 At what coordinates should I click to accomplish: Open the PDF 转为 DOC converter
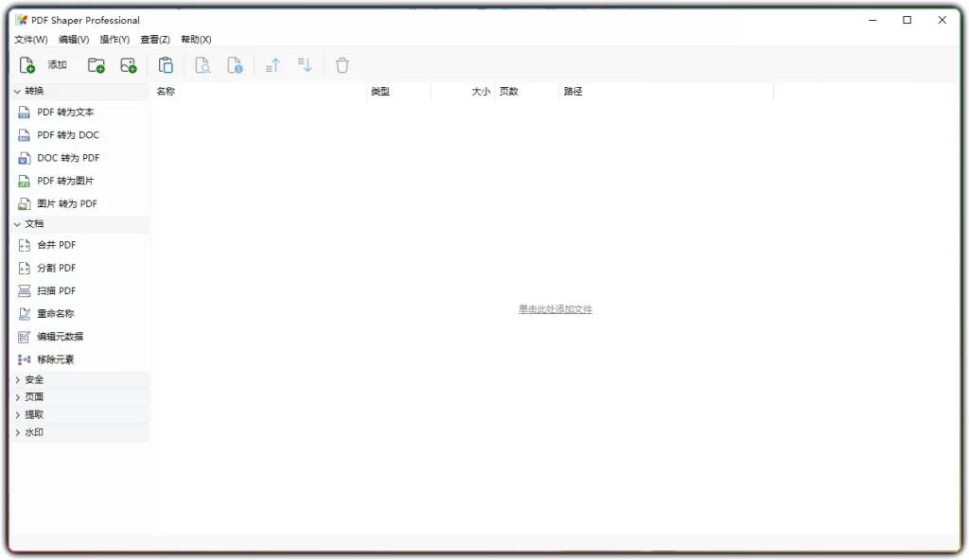click(64, 134)
